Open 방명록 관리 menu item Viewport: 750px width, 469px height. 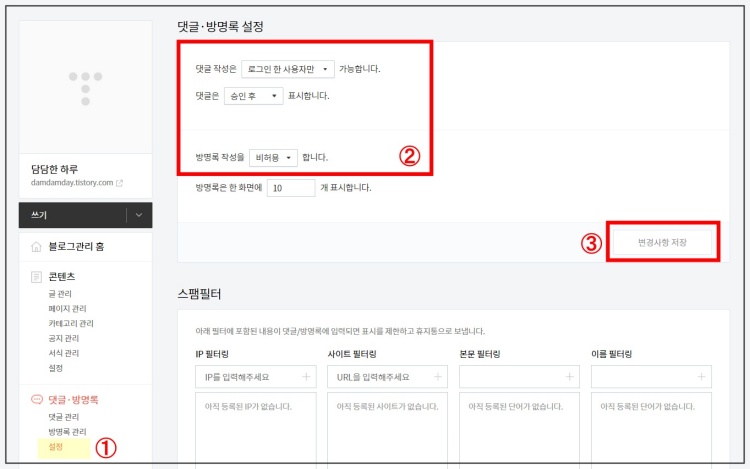[x=67, y=432]
